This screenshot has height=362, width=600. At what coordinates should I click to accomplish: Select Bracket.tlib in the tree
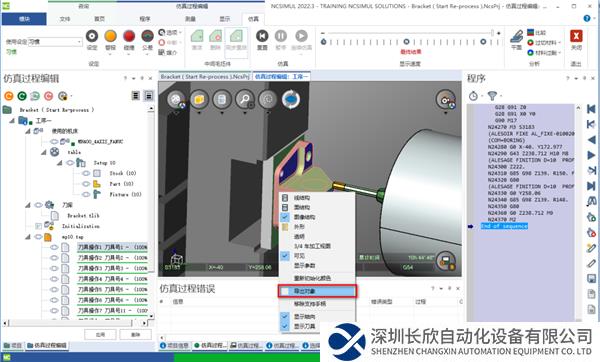pyautogui.click(x=83, y=216)
